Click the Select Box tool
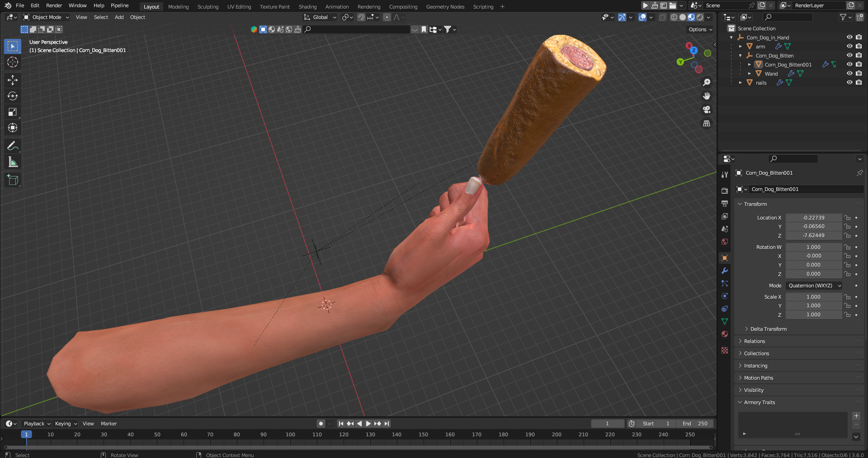The width and height of the screenshot is (868, 458). click(x=13, y=46)
